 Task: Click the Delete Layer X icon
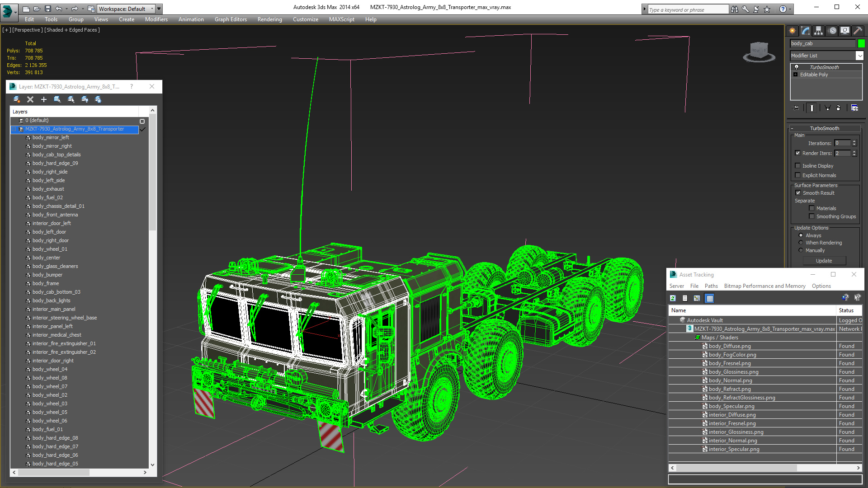30,99
